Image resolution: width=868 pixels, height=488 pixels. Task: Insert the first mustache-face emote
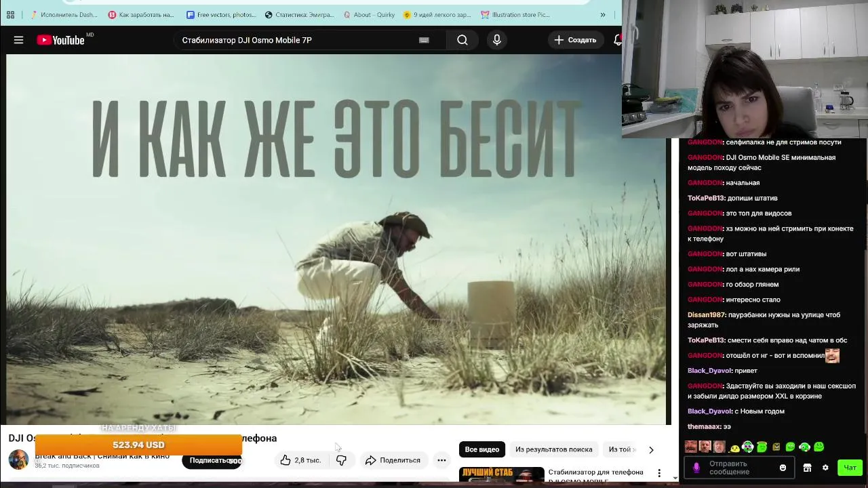(x=690, y=447)
